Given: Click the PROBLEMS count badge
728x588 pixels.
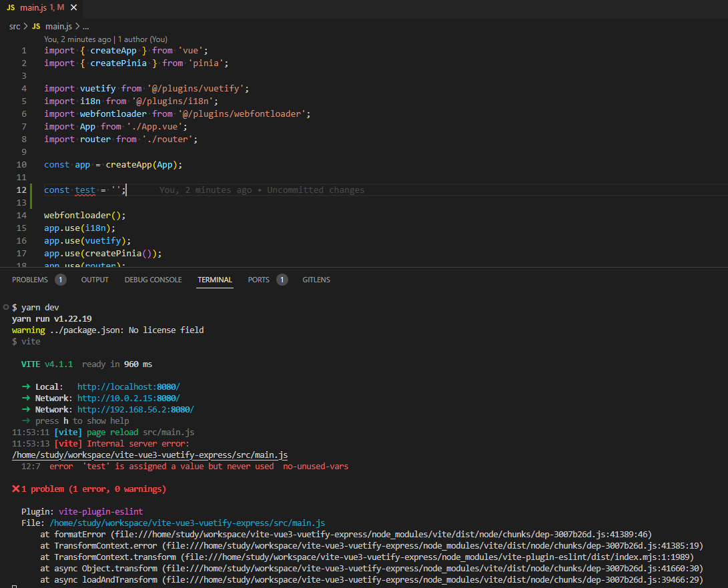Looking at the screenshot, I should [x=60, y=280].
